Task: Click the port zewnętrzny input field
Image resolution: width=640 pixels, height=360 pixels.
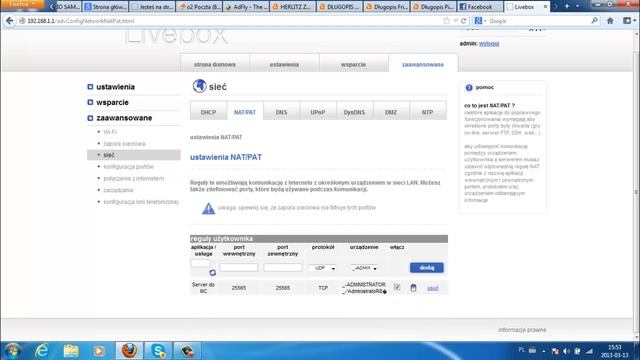Action: pyautogui.click(x=282, y=268)
